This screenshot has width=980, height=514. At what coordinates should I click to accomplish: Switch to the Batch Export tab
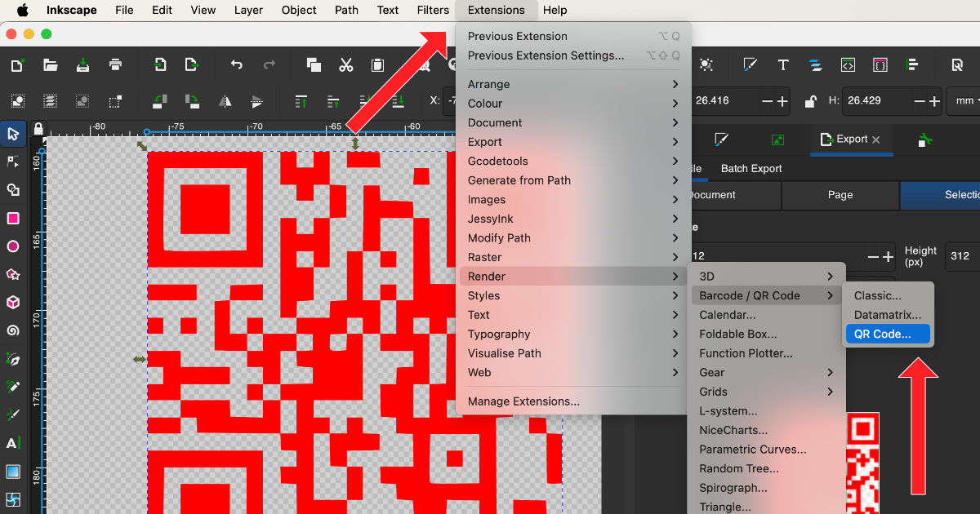pos(751,169)
